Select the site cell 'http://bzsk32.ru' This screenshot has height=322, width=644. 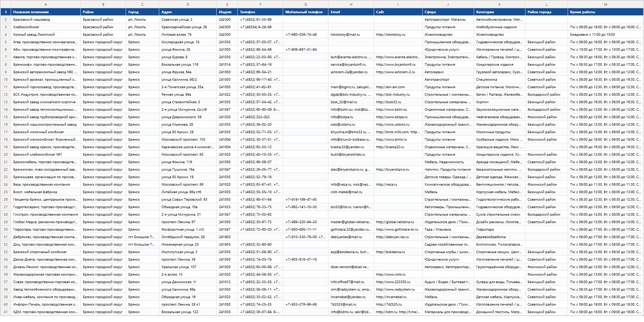pos(398,102)
